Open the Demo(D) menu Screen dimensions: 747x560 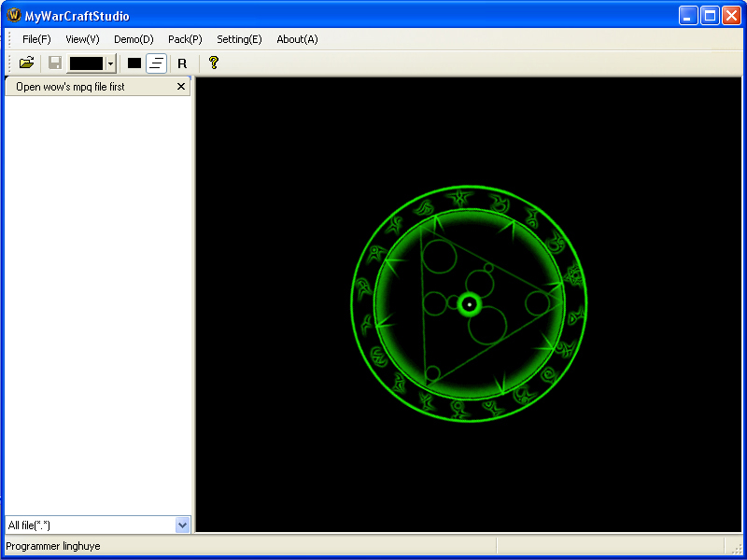pos(134,39)
